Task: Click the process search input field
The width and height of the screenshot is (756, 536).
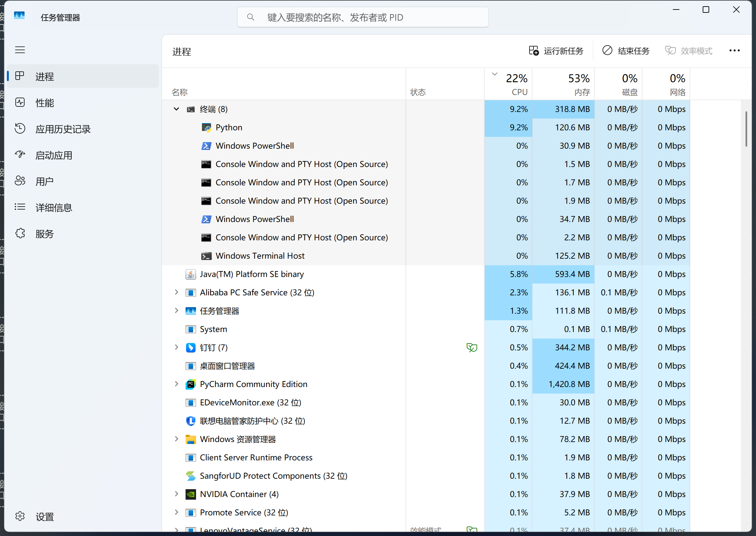Action: pyautogui.click(x=363, y=17)
